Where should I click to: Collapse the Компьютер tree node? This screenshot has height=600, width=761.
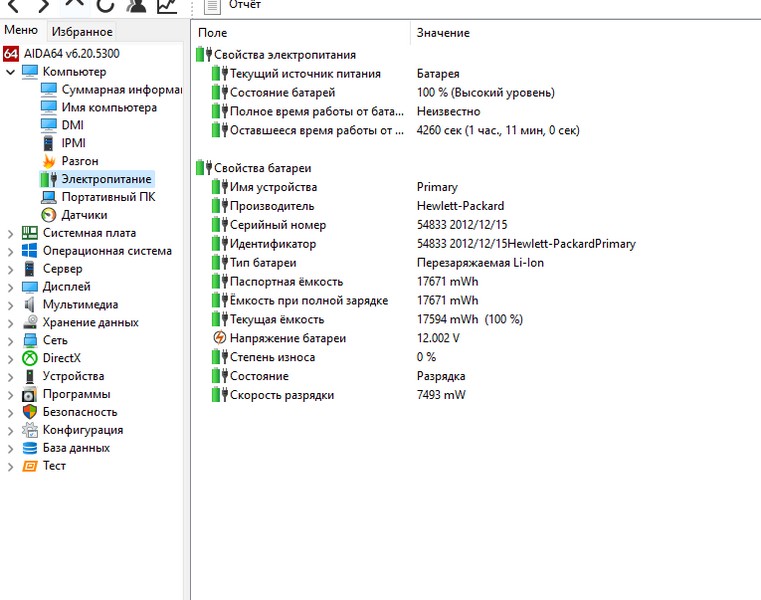[x=10, y=72]
